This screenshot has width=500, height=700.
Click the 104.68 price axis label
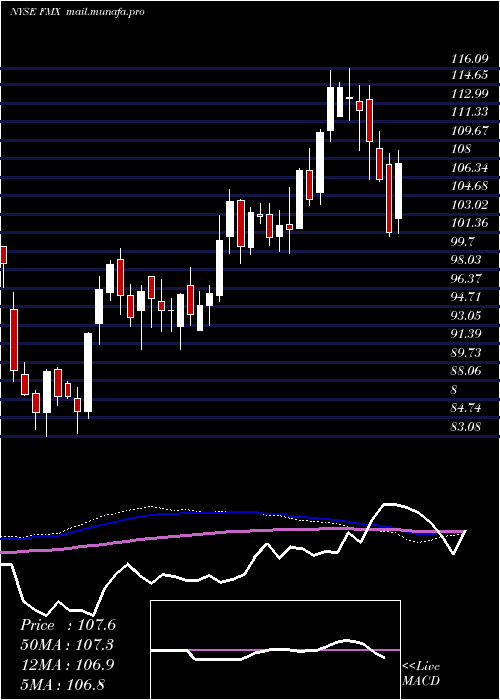469,186
